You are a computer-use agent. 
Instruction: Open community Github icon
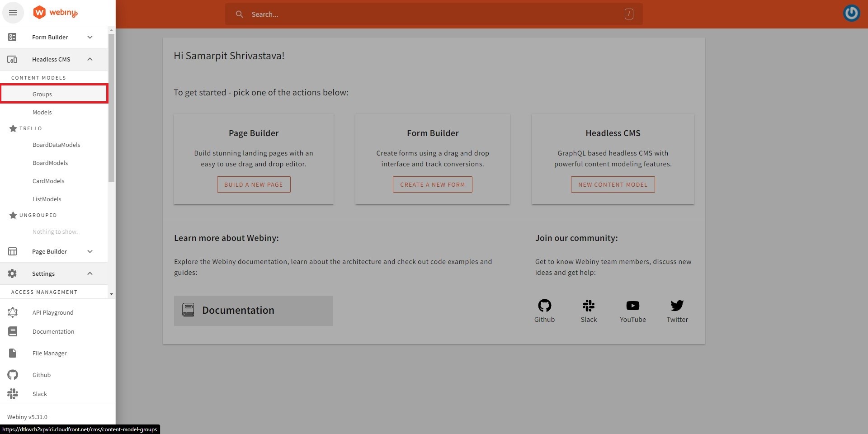544,306
